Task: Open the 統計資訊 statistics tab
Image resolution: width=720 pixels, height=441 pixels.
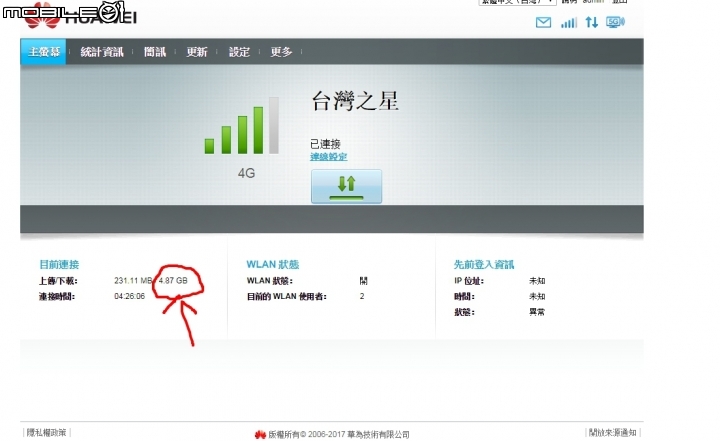Action: click(101, 52)
